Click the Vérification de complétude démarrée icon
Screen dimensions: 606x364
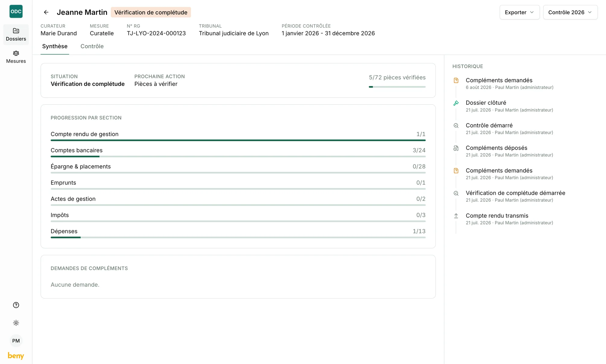tap(456, 193)
